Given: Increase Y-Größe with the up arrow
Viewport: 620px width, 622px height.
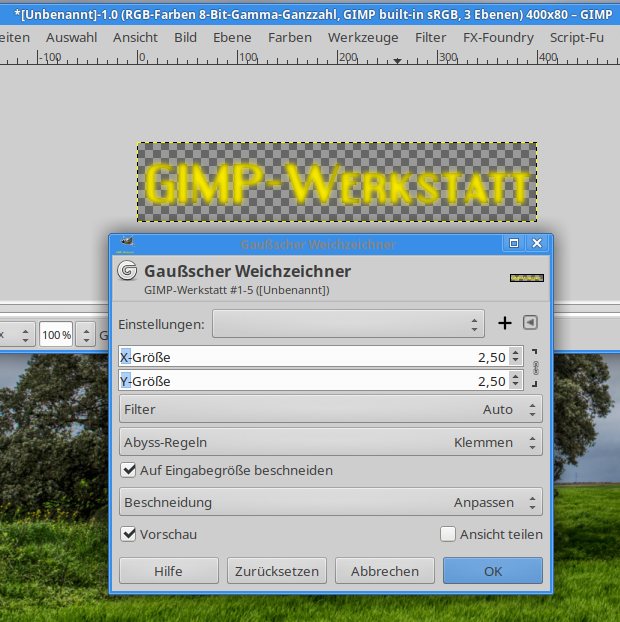Looking at the screenshot, I should point(515,376).
